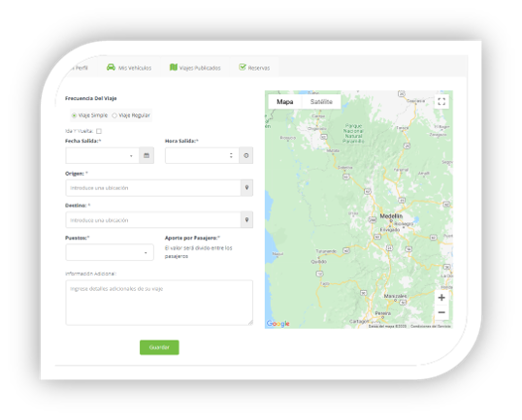Viewport: 522px width, 420px height.
Task: Adjust the Hora Salida stepper arrows
Action: pyautogui.click(x=231, y=155)
